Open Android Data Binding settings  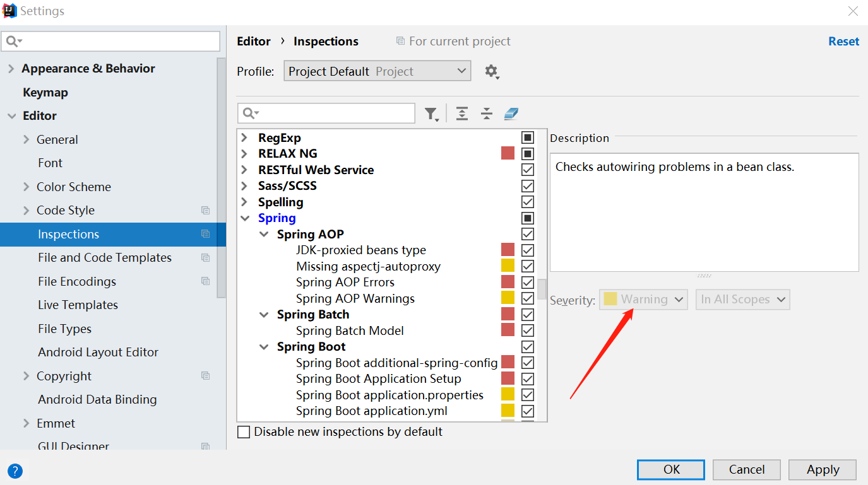click(97, 399)
